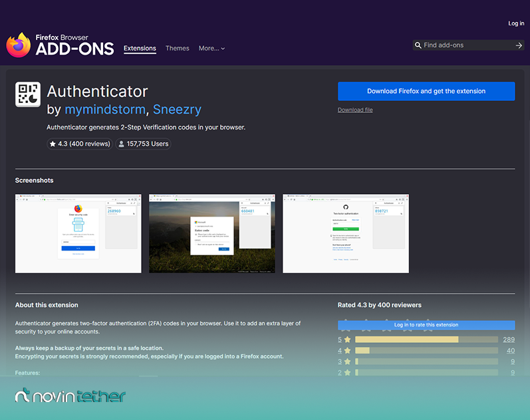The height and width of the screenshot is (420, 530).
Task: Open the 40 four-star reviews count
Action: tap(511, 351)
